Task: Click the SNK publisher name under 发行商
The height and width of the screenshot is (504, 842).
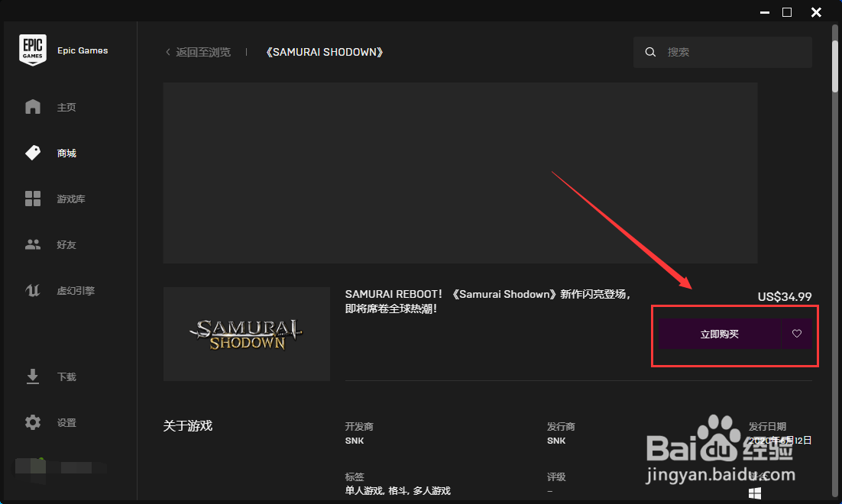Action: click(556, 441)
